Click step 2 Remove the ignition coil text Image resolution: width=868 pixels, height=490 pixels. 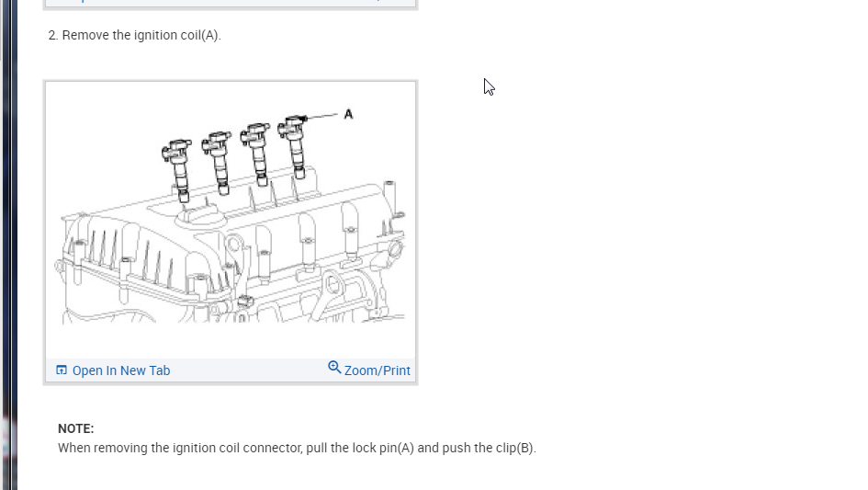click(x=134, y=35)
